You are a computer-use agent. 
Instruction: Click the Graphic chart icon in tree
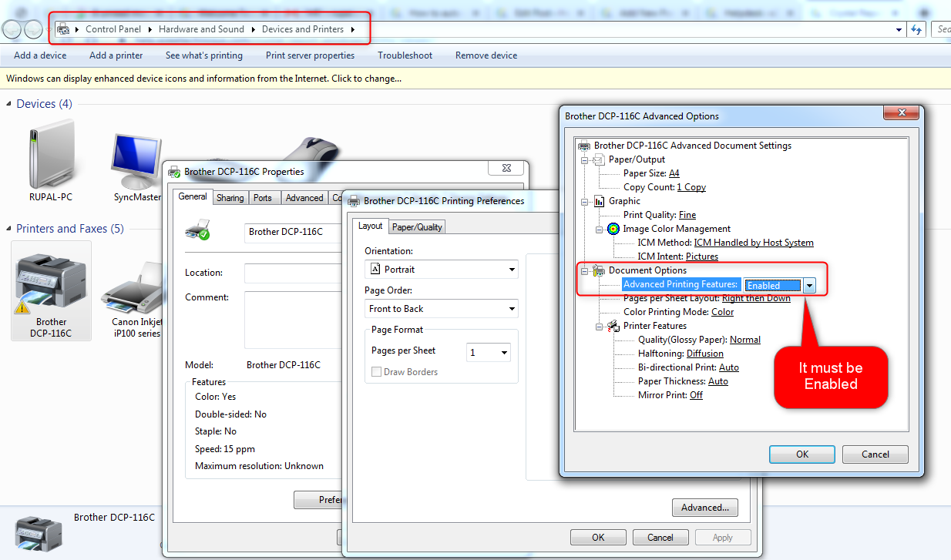coord(599,201)
